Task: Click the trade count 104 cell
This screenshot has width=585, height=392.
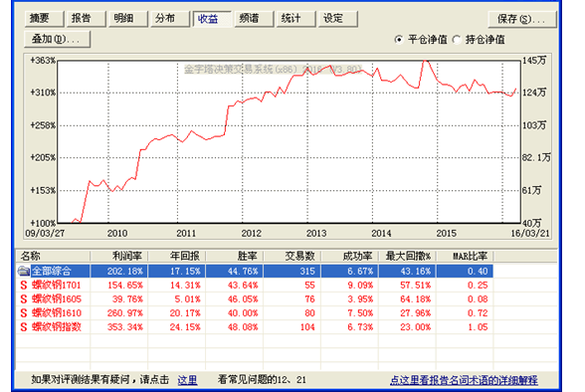Action: 307,327
